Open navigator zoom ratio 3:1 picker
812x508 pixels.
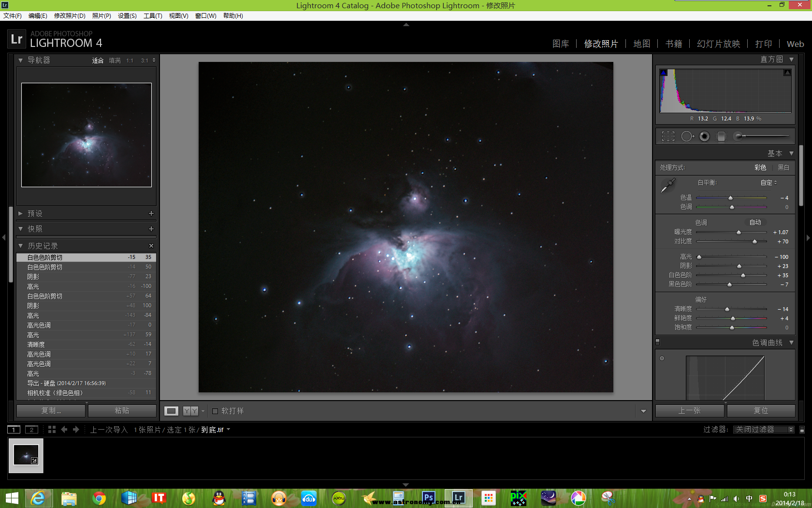click(x=148, y=60)
